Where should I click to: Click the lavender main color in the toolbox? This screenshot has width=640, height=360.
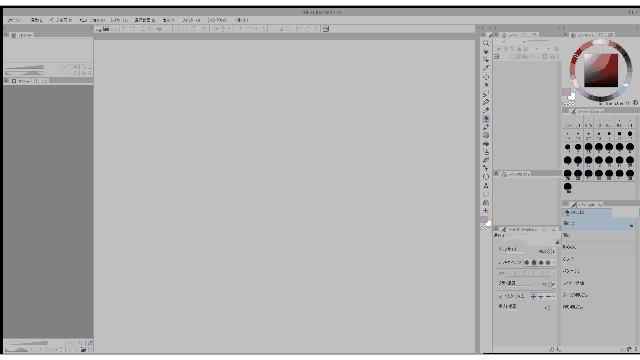tap(484, 220)
